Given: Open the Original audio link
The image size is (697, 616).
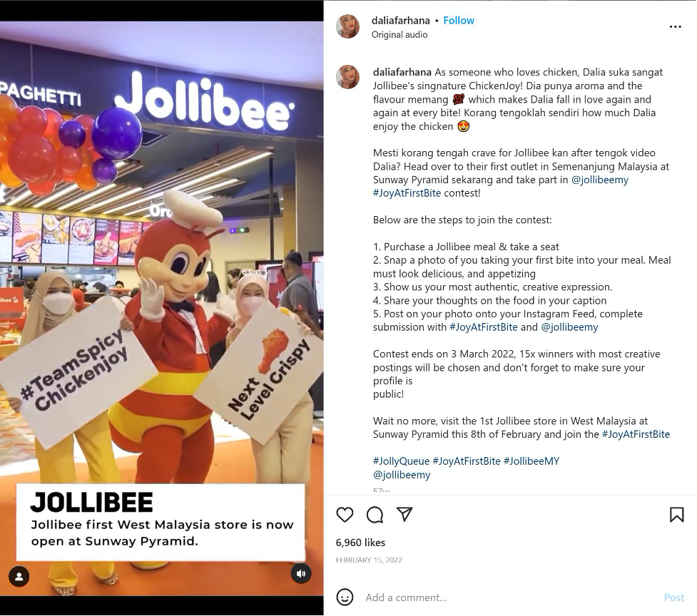Looking at the screenshot, I should point(400,35).
